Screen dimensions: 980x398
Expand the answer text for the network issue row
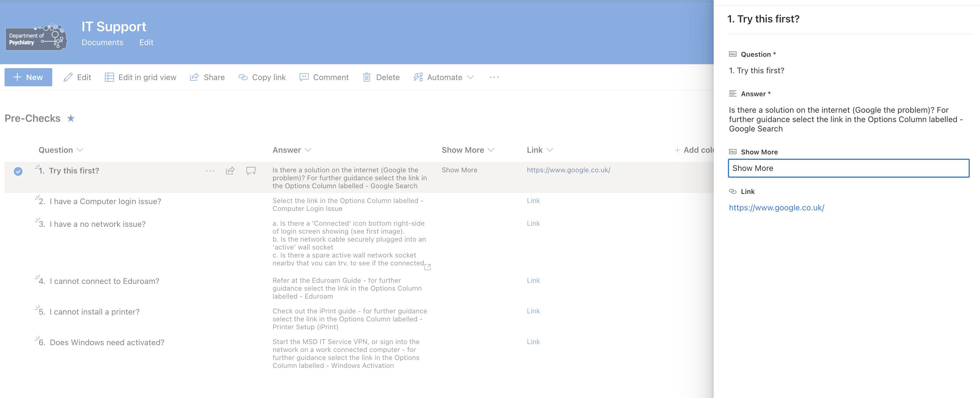(427, 267)
